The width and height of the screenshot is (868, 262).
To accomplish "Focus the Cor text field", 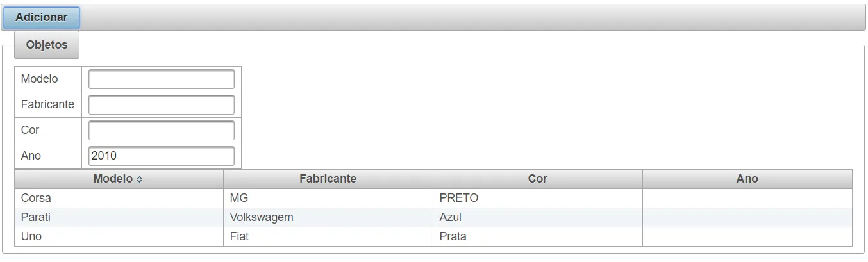I will click(x=162, y=131).
